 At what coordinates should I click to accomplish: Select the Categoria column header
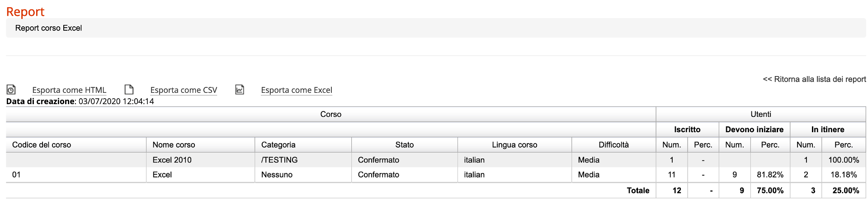pyautogui.click(x=303, y=145)
